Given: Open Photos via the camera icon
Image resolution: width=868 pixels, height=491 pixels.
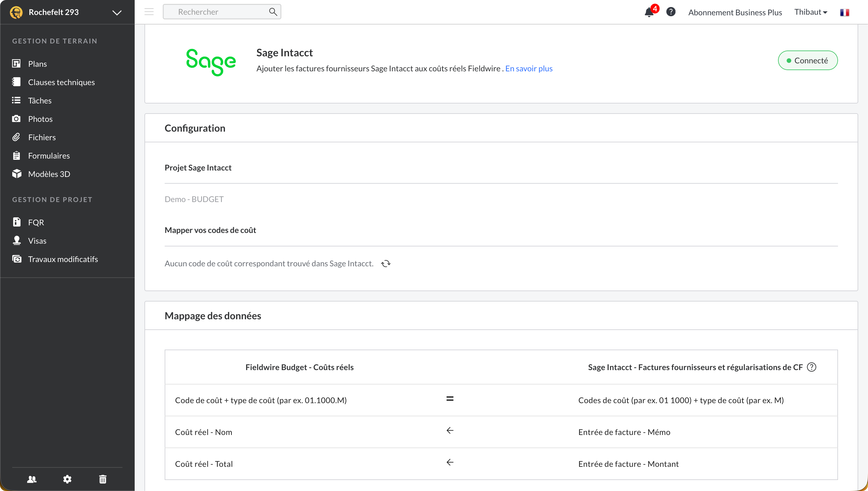Looking at the screenshot, I should pyautogui.click(x=16, y=119).
